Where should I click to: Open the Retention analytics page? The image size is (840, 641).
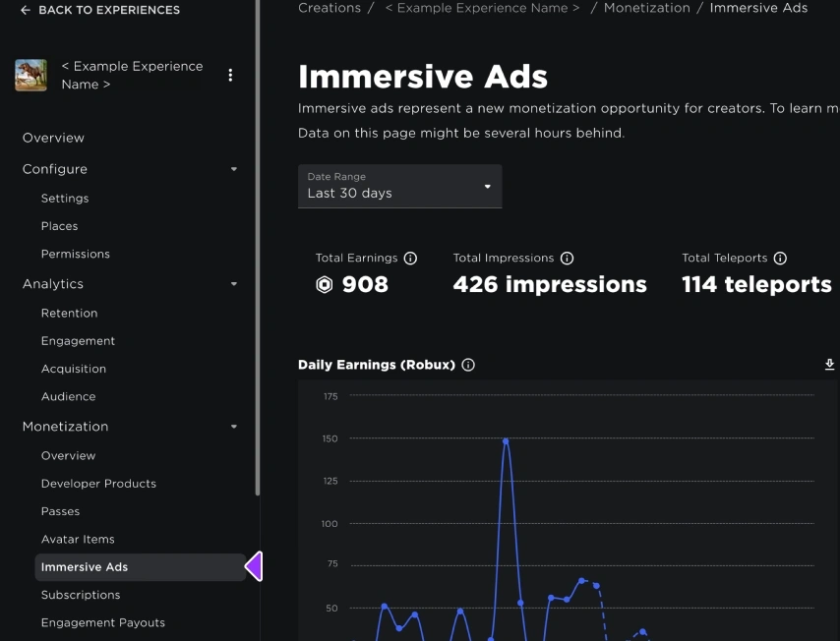pyautogui.click(x=69, y=313)
